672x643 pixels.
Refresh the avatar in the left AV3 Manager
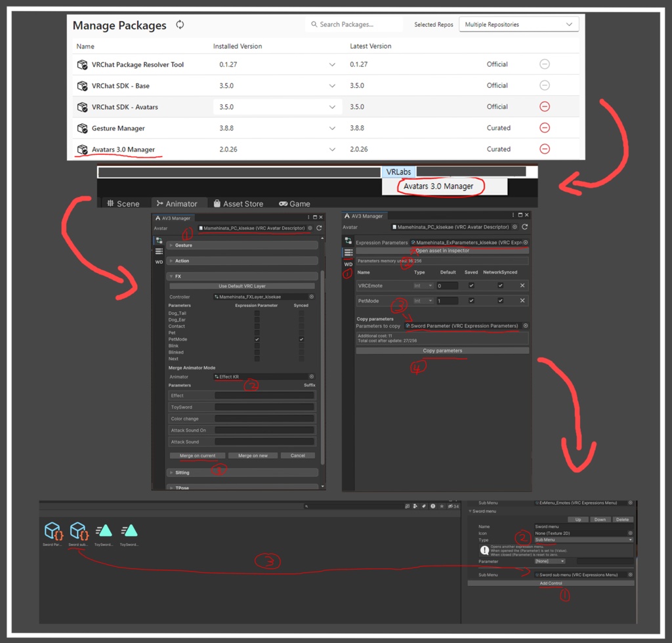click(x=319, y=228)
